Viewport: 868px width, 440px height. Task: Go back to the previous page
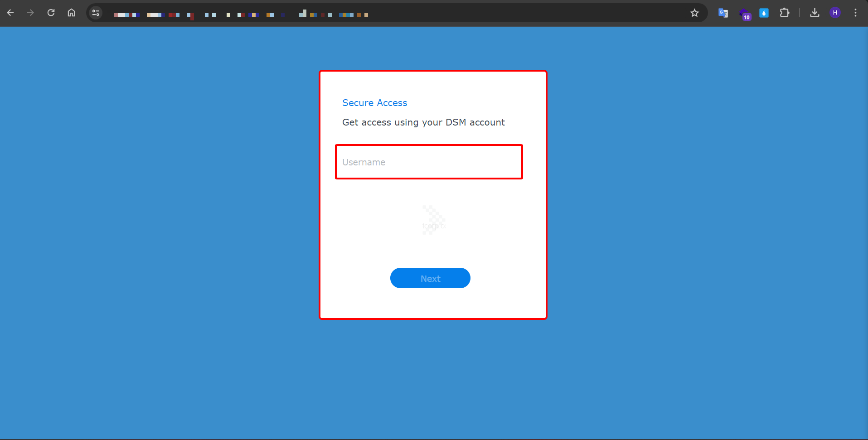(x=10, y=13)
